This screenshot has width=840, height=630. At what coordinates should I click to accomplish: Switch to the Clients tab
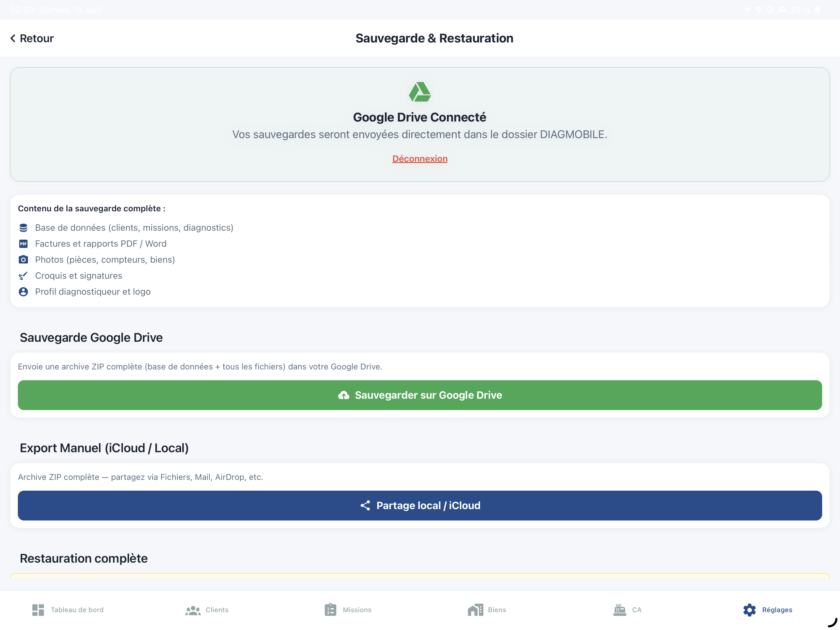207,610
